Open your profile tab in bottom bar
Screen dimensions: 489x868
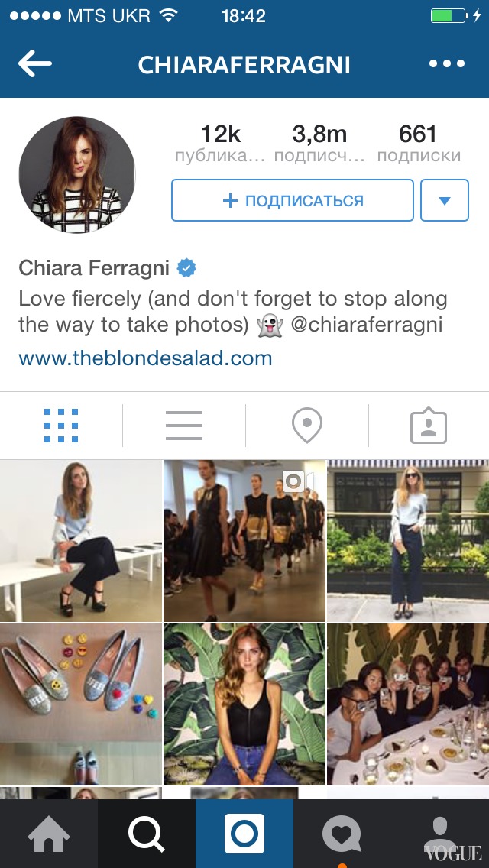439,834
